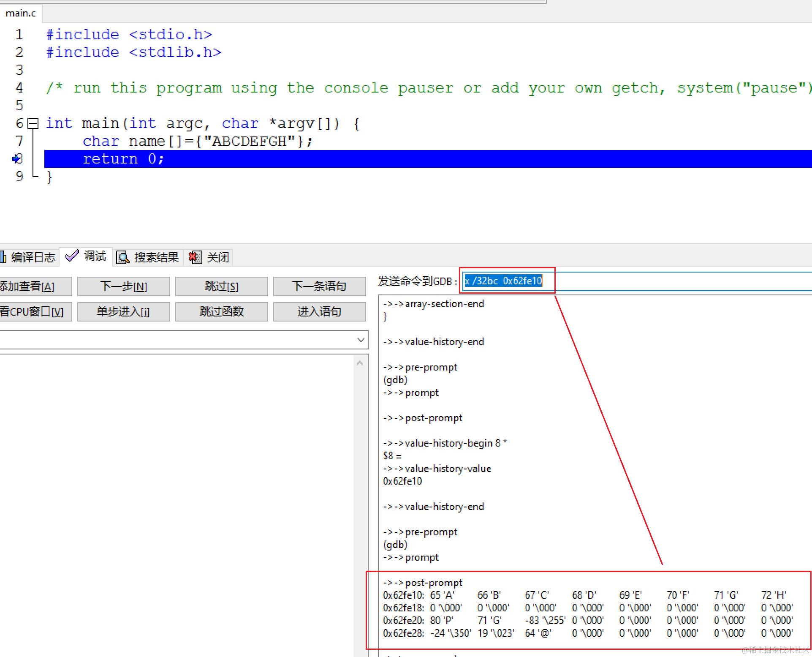Open the evaluate expression dropdown arrow
The width and height of the screenshot is (812, 657).
tap(361, 340)
